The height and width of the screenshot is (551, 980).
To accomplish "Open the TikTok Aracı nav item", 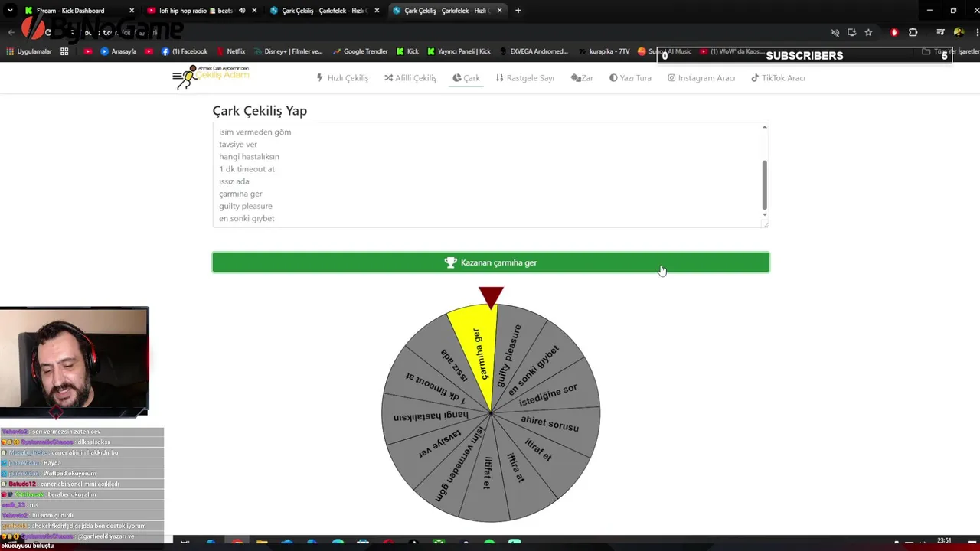I will tap(778, 78).
